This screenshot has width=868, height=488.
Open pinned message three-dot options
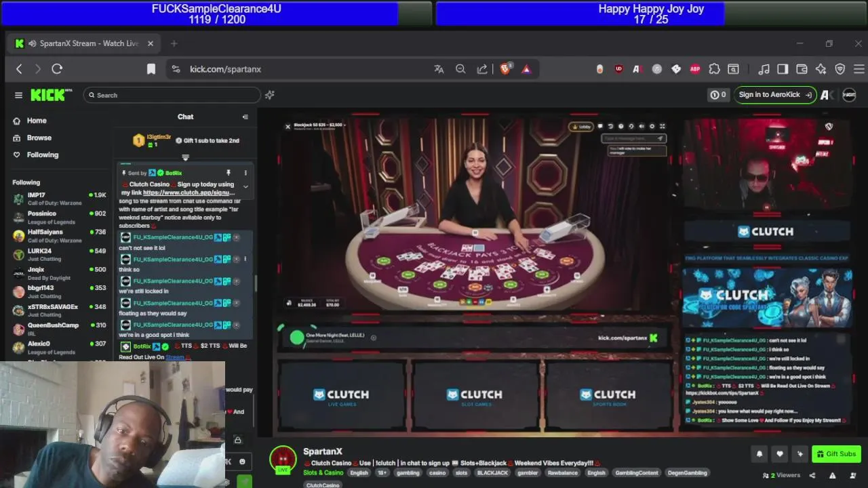245,173
